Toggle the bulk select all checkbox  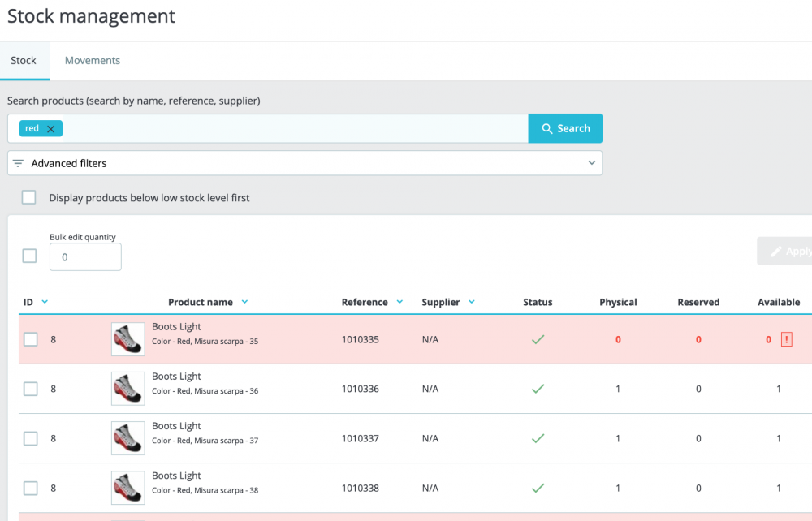(x=29, y=256)
